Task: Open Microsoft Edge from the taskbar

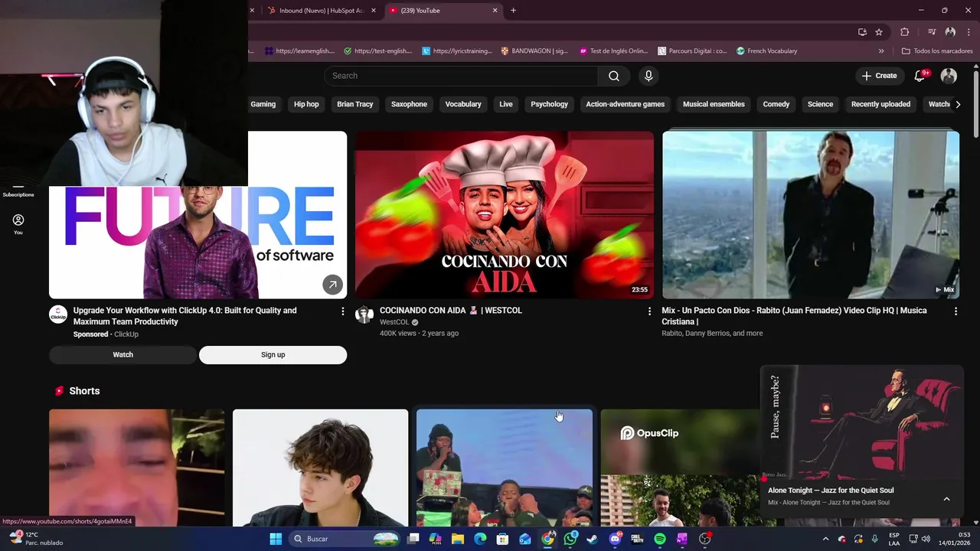Action: click(480, 539)
